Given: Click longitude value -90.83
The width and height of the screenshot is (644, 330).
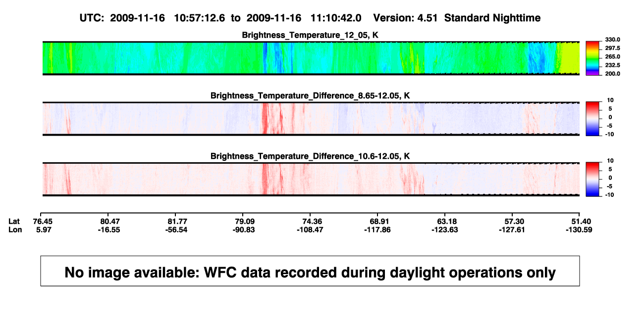Looking at the screenshot, I should pos(244,230).
